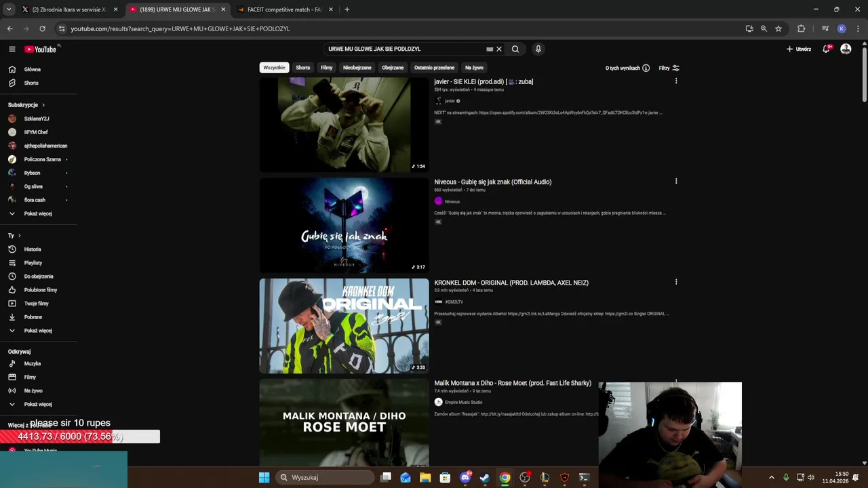The width and height of the screenshot is (868, 488).
Task: Bookmark this page with the star
Action: pos(778,28)
